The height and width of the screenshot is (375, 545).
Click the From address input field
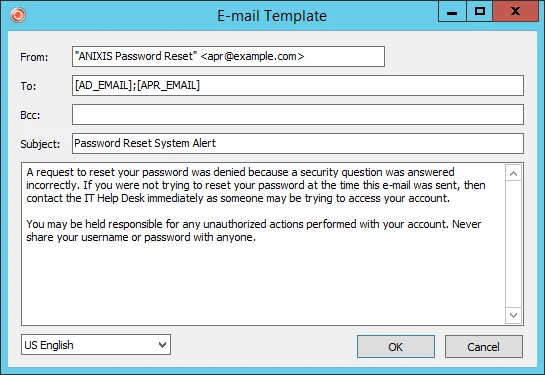228,56
